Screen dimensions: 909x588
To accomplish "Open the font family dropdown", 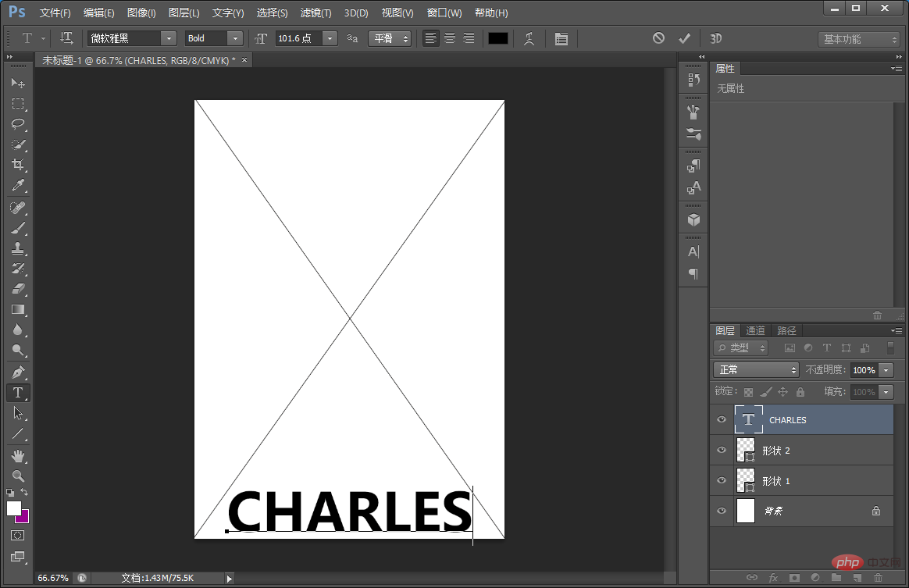I will (x=169, y=38).
